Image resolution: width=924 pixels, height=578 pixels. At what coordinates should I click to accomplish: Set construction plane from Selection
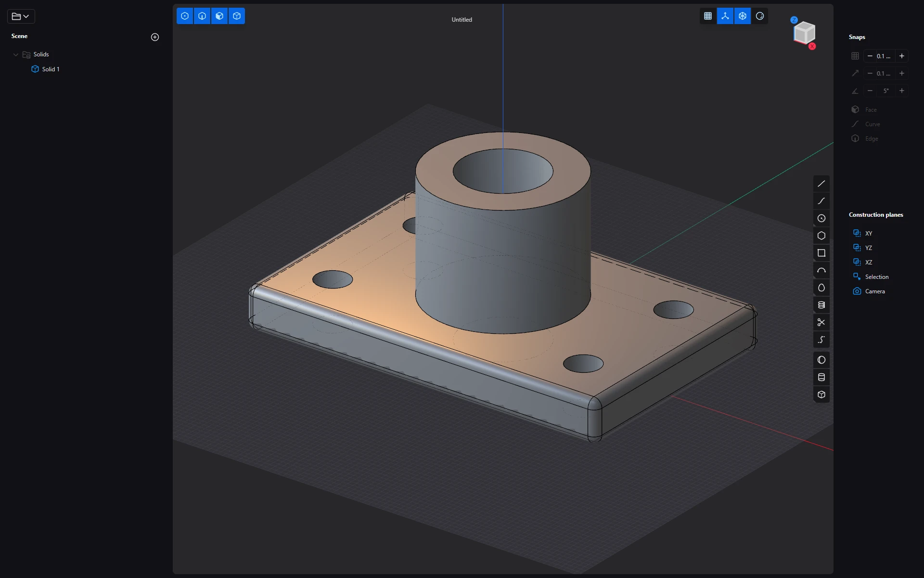871,276
